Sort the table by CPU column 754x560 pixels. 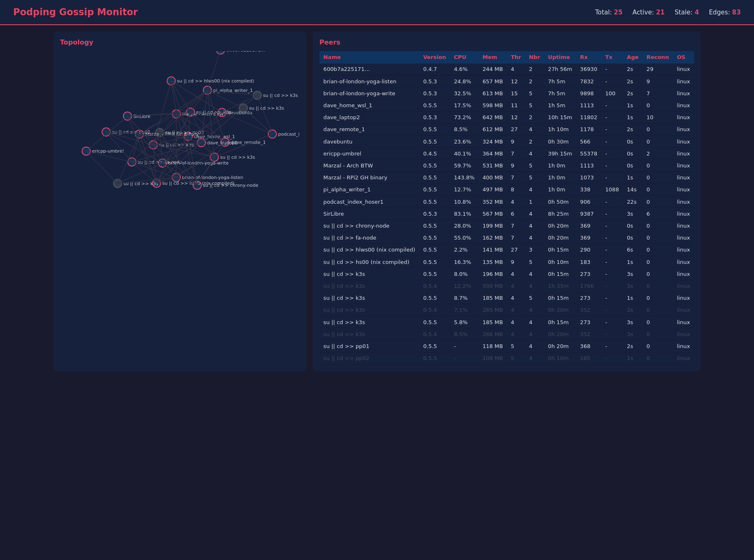460,57
